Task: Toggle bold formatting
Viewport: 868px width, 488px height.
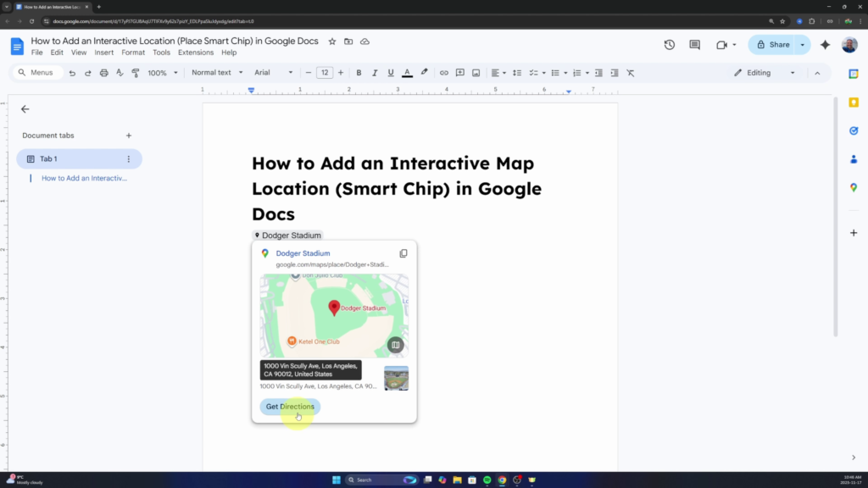Action: pyautogui.click(x=359, y=72)
